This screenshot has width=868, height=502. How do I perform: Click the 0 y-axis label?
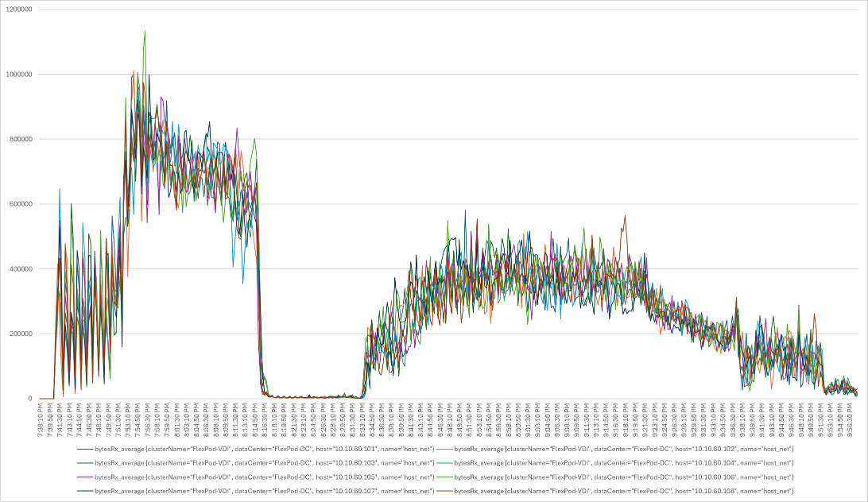30,399
